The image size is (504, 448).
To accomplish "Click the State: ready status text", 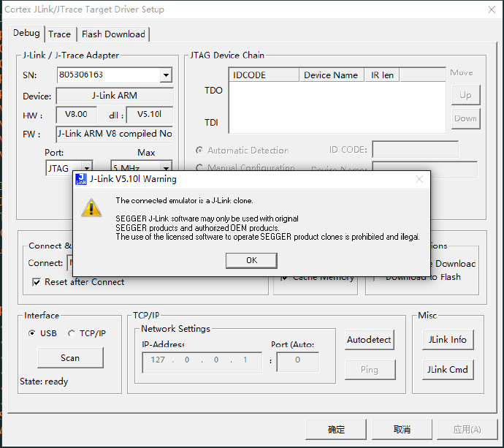I will click(x=44, y=381).
